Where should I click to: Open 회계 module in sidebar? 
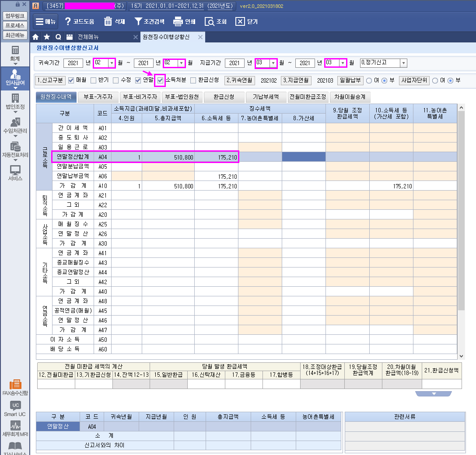pyautogui.click(x=15, y=54)
